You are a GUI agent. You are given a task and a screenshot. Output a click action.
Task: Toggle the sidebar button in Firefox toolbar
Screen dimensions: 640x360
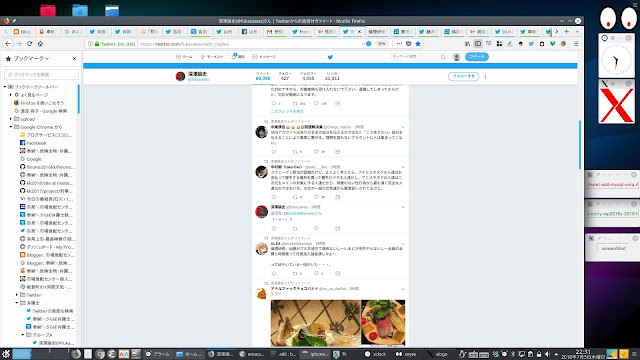[x=478, y=44]
